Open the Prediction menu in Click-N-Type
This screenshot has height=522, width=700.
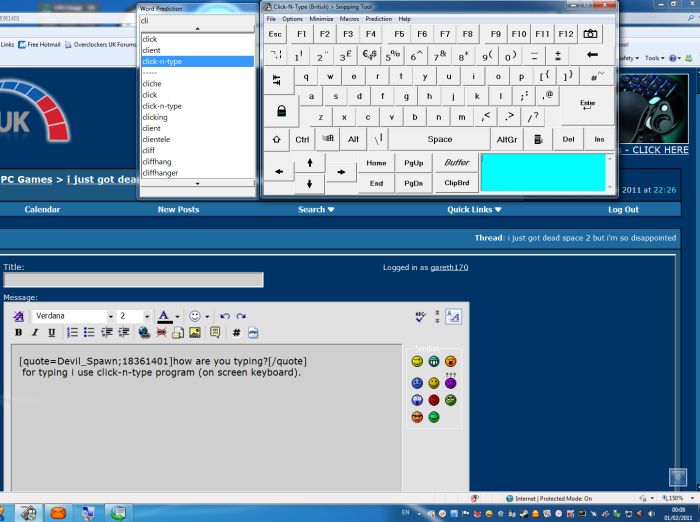pyautogui.click(x=379, y=19)
